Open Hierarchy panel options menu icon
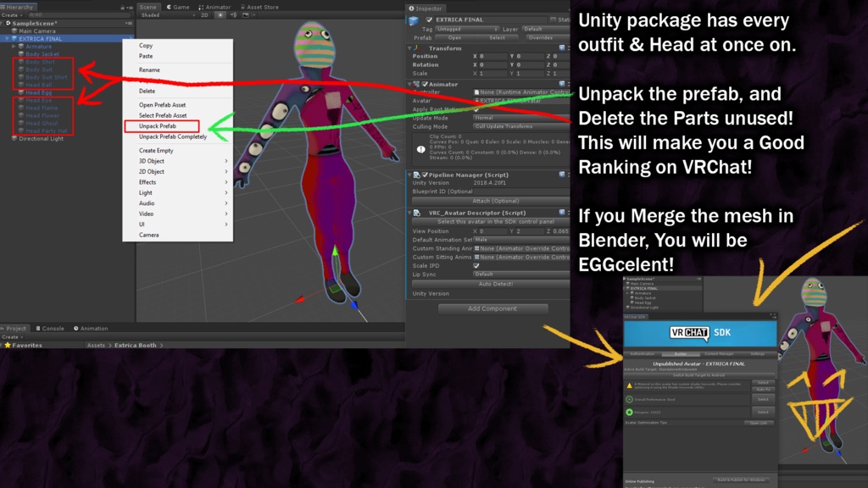The height and width of the screenshot is (488, 868). 130,7
